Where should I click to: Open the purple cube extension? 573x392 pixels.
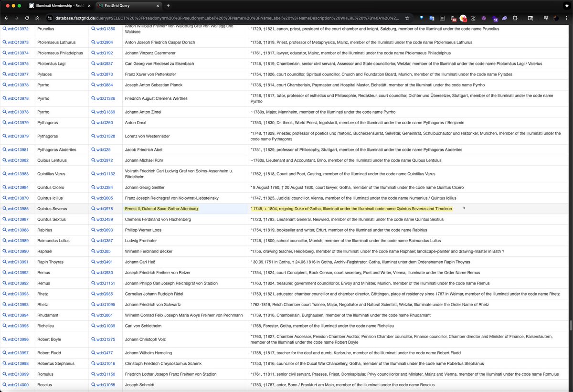(x=483, y=18)
